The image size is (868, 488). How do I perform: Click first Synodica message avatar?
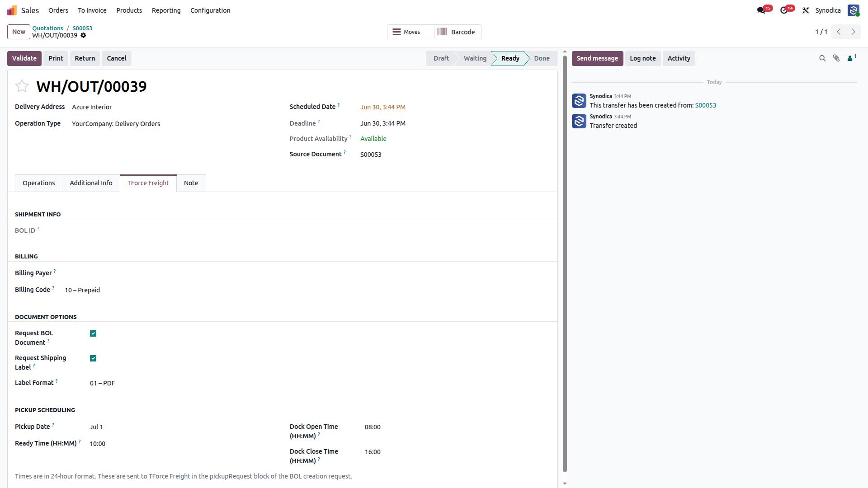click(x=579, y=101)
